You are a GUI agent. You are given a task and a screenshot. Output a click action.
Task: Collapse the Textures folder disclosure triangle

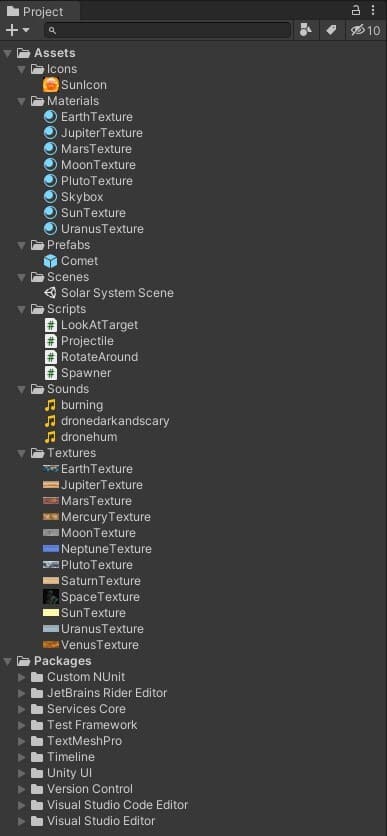tap(22, 453)
